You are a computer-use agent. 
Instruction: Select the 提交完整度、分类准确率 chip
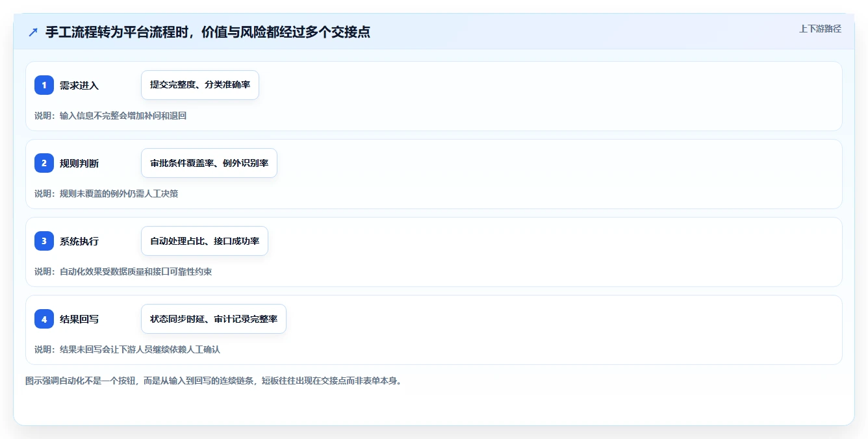pyautogui.click(x=200, y=85)
